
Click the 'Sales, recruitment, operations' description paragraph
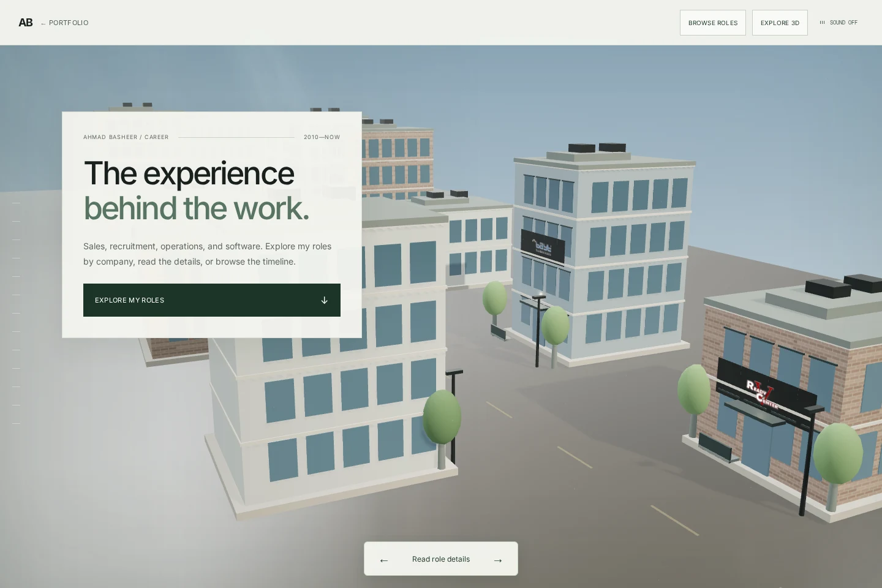[208, 254]
